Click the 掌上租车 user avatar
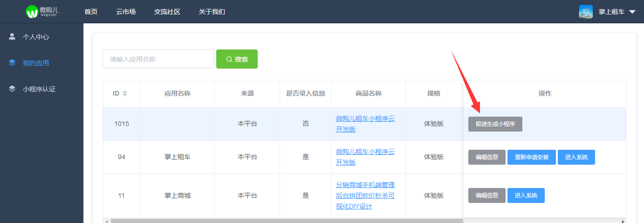Image resolution: width=644 pixels, height=223 pixels. pyautogui.click(x=586, y=12)
